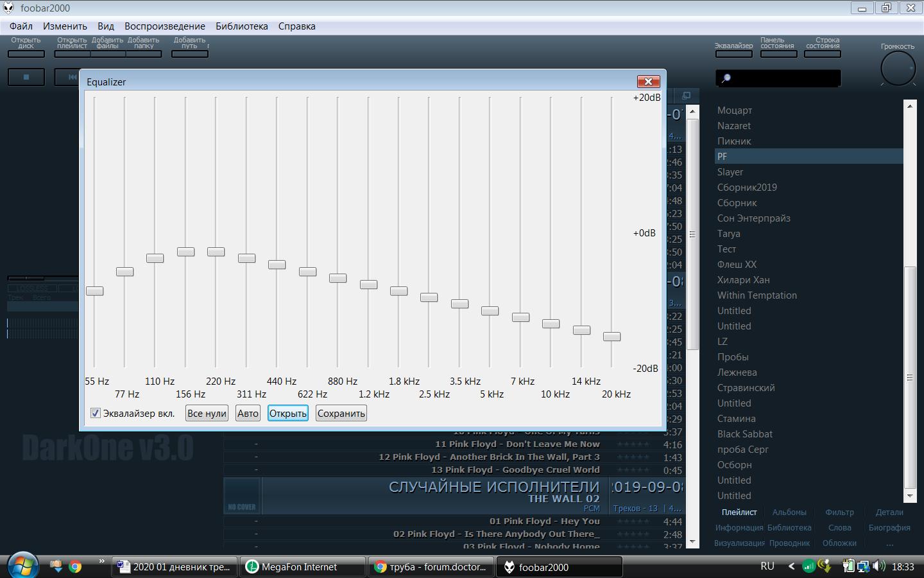Click the 20 kHz band slider handle
The width and height of the screenshot is (924, 578).
612,337
